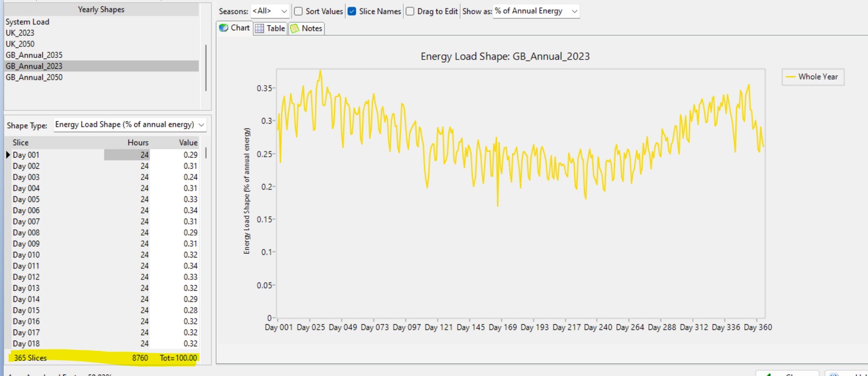The width and height of the screenshot is (868, 376).
Task: Open the Seasons dropdown
Action: tap(270, 11)
